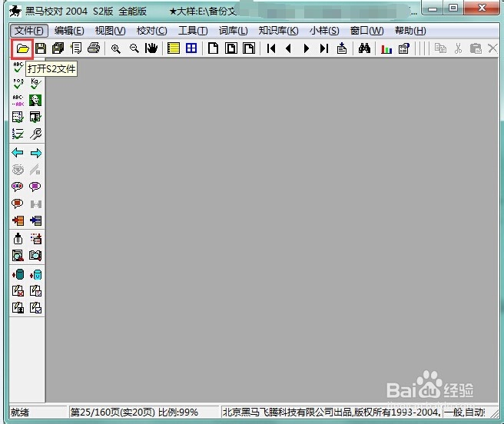The width and height of the screenshot is (504, 424).
Task: Select the hand pan tool
Action: pos(151,48)
